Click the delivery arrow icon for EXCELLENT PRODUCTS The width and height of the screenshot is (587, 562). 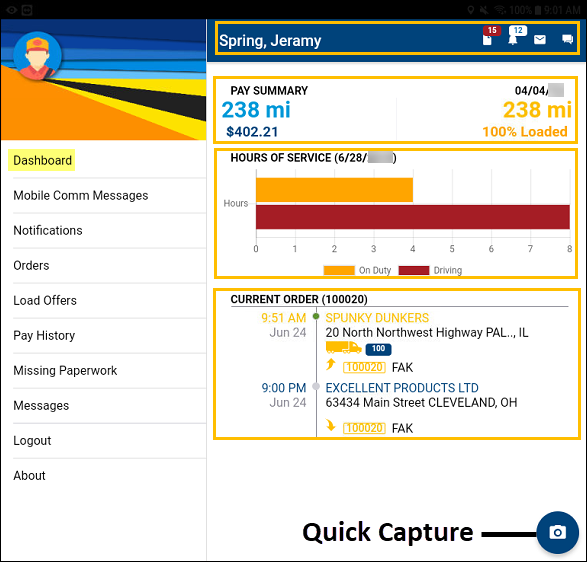point(330,425)
